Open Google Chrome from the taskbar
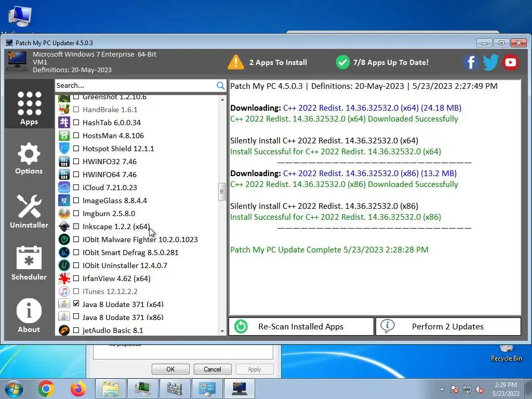This screenshot has height=399, width=532. click(46, 389)
